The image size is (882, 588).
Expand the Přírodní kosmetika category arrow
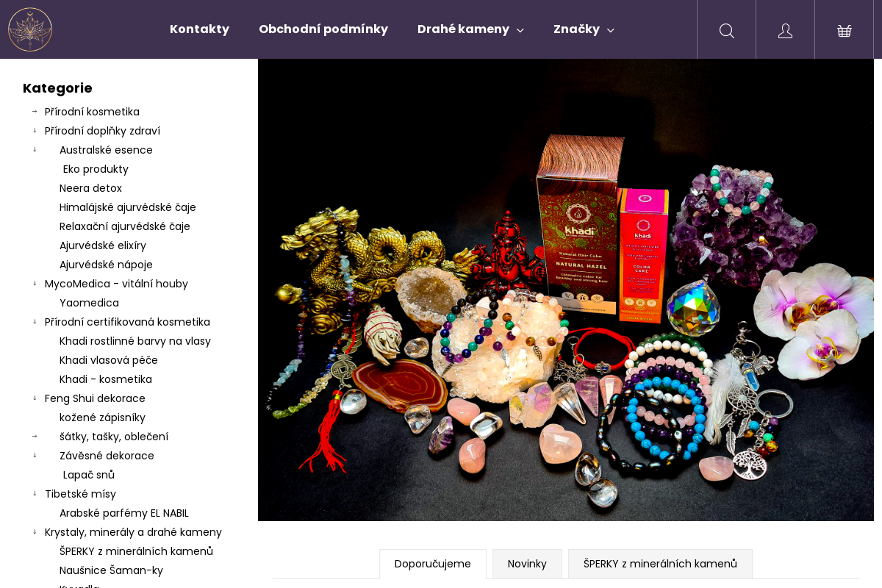tap(35, 112)
